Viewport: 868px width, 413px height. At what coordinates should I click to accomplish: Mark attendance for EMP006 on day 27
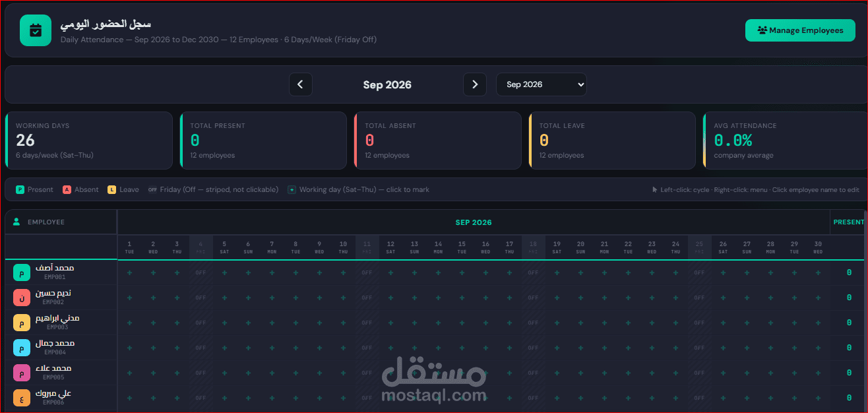747,398
